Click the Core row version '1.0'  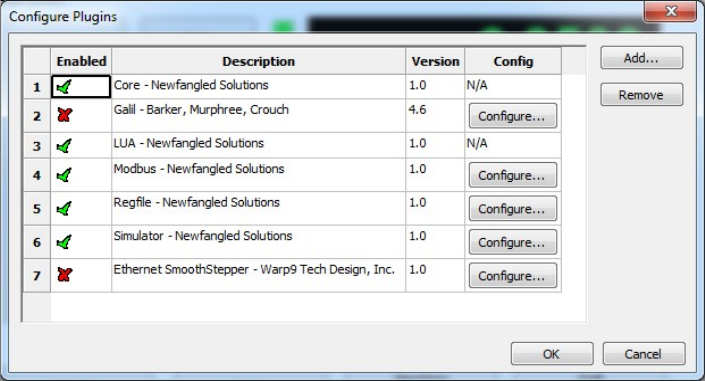[435, 87]
